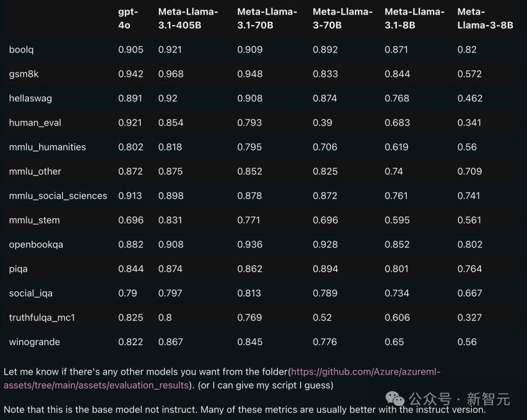Click the winogrande row label
The height and width of the screenshot is (420, 527).
tap(35, 342)
